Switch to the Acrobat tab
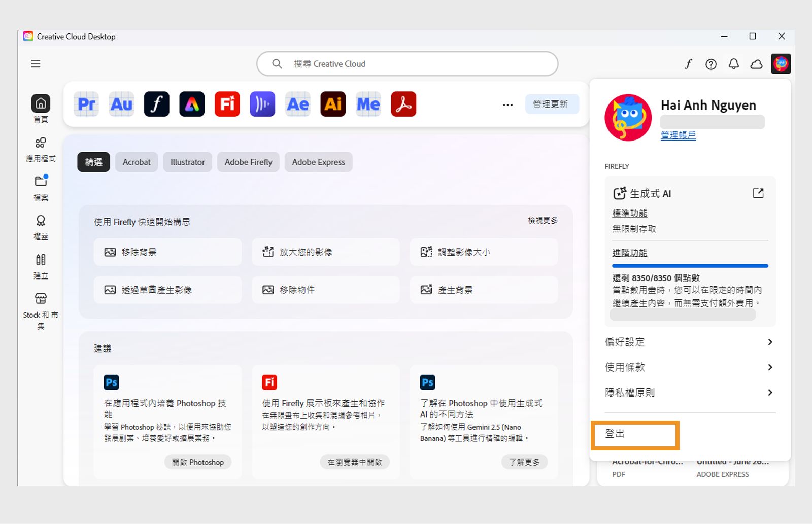The height and width of the screenshot is (524, 812). coord(137,162)
